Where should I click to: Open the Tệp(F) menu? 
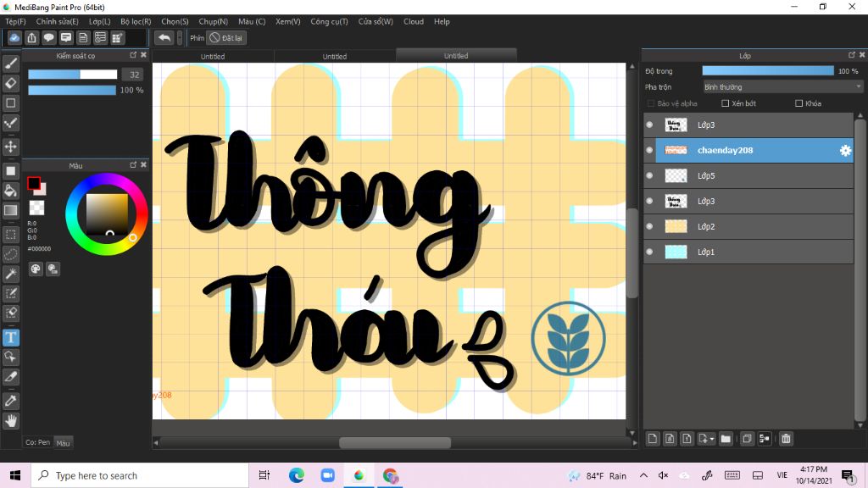point(15,21)
